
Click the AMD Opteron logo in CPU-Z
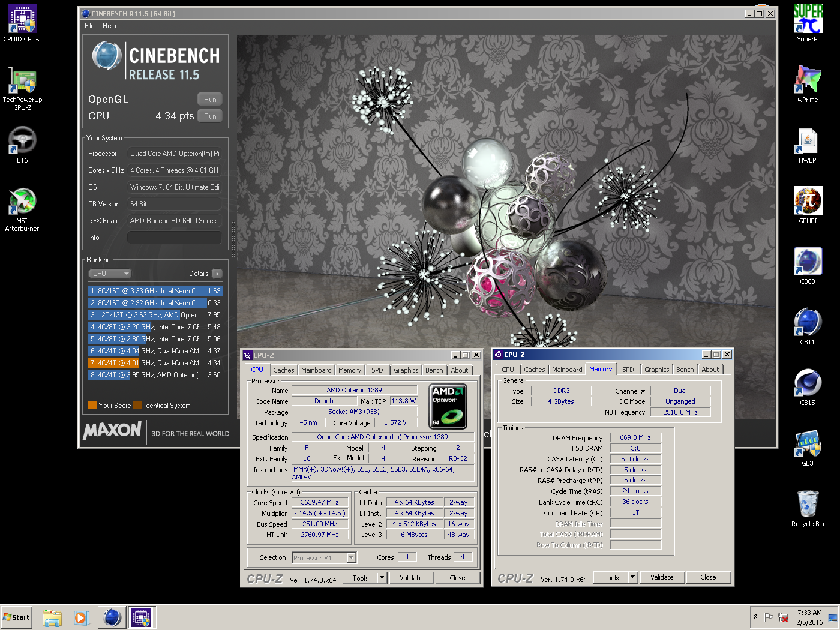[x=448, y=406]
